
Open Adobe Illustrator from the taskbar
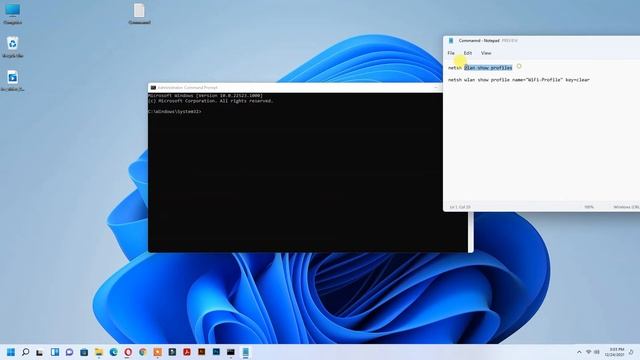point(202,351)
